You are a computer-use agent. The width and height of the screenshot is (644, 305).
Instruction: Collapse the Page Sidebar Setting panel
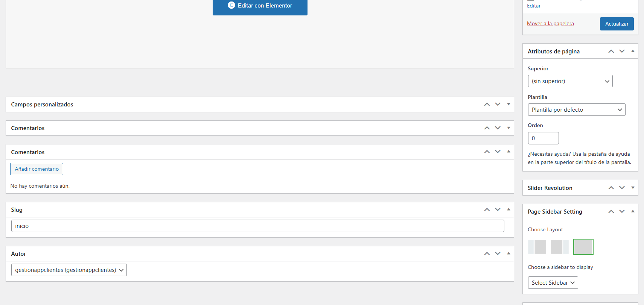[633, 211]
